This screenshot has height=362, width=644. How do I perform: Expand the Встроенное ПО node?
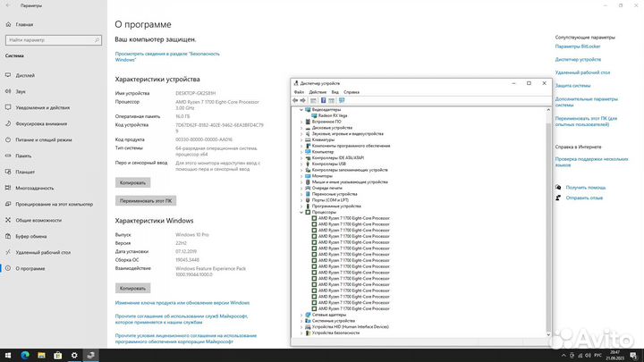click(301, 122)
